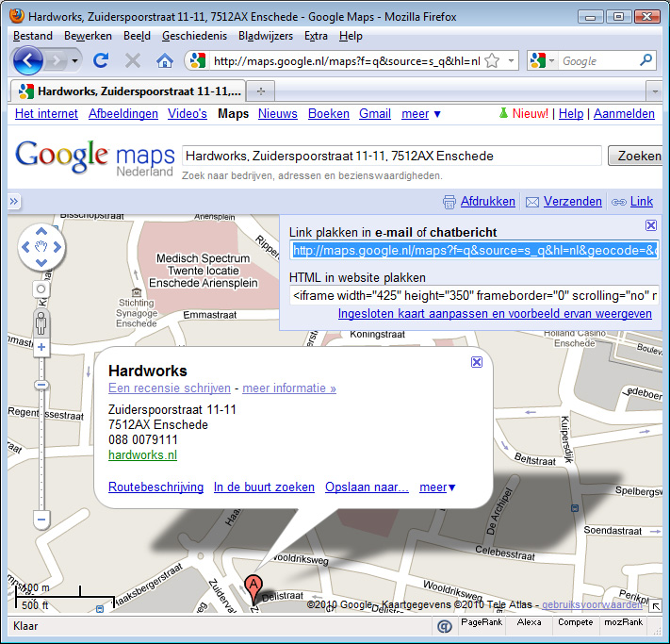
Task: Click the Aanmelden sign-in link
Action: coord(624,114)
